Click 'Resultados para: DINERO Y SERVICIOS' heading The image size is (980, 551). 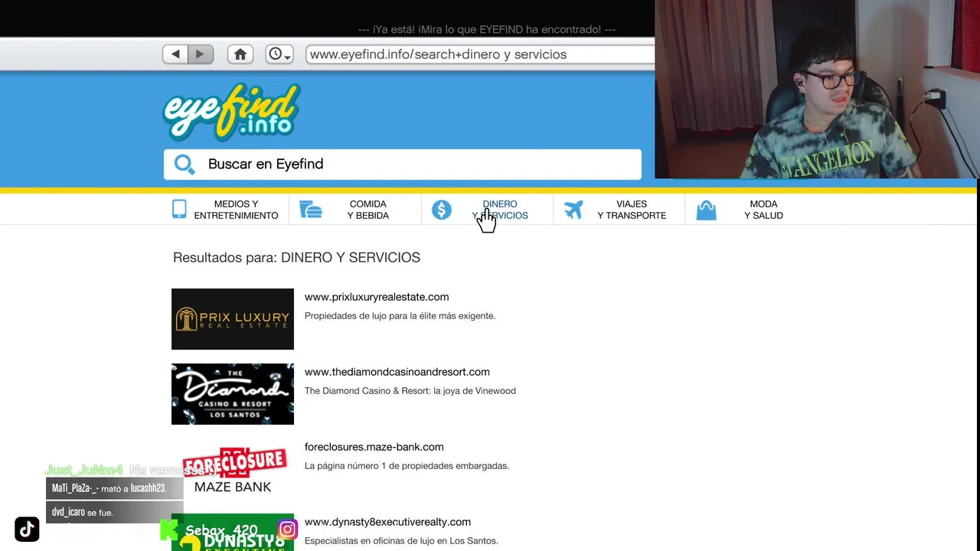[296, 258]
